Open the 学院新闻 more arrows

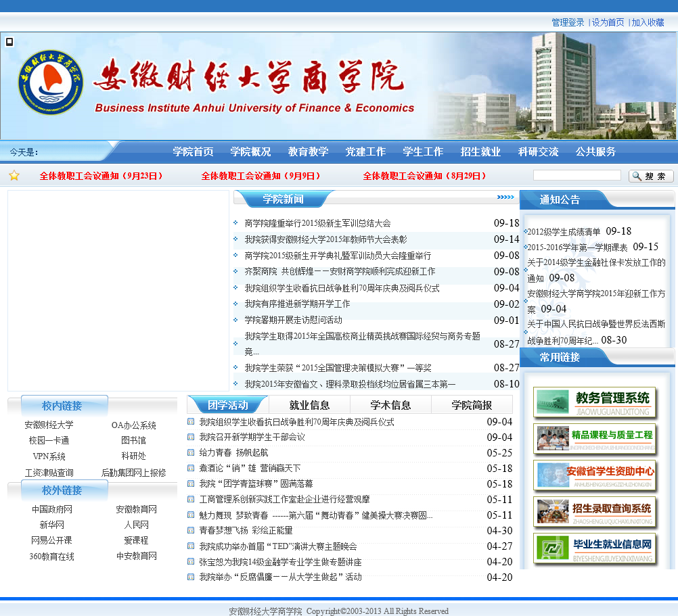point(505,197)
